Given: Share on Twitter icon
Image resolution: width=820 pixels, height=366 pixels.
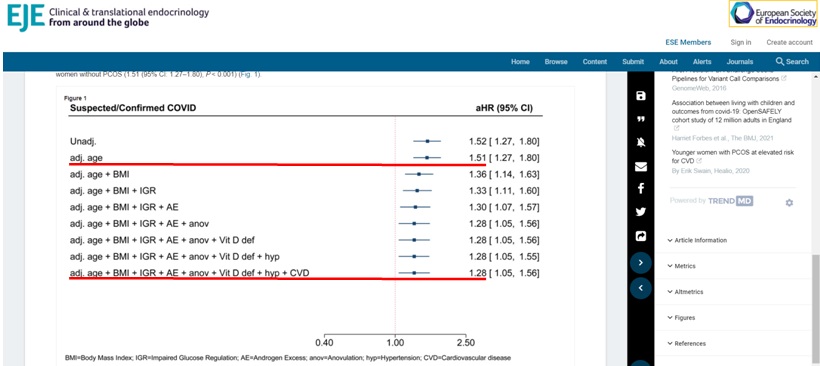Looking at the screenshot, I should (641, 212).
